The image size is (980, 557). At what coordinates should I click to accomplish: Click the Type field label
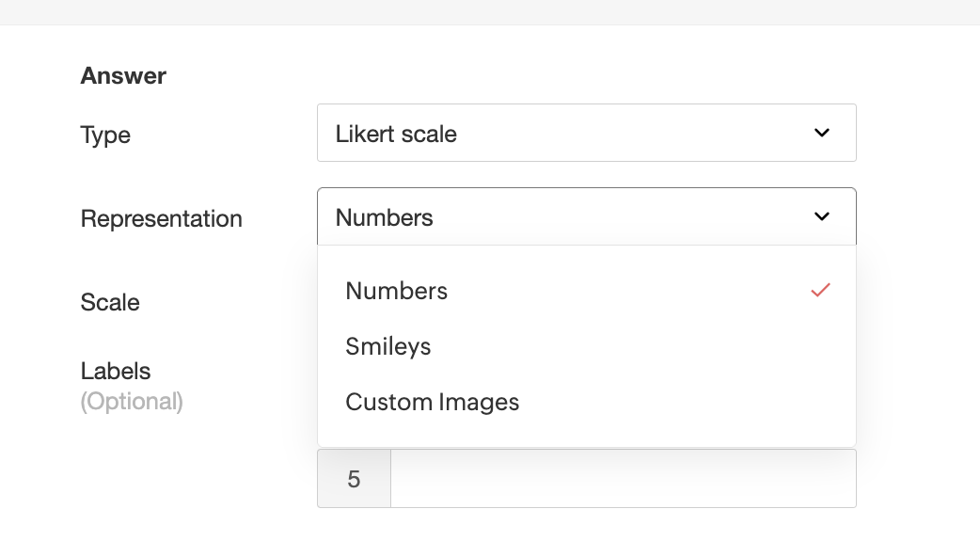(105, 135)
